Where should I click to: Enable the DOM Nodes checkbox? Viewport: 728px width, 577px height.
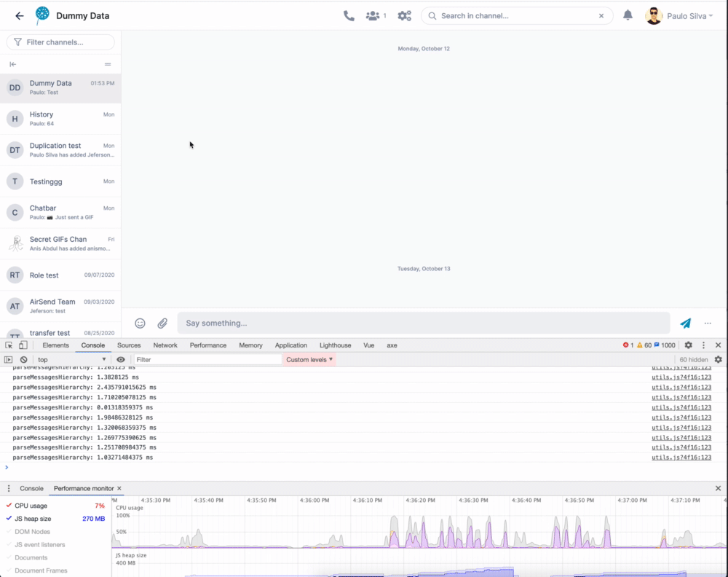click(9, 532)
